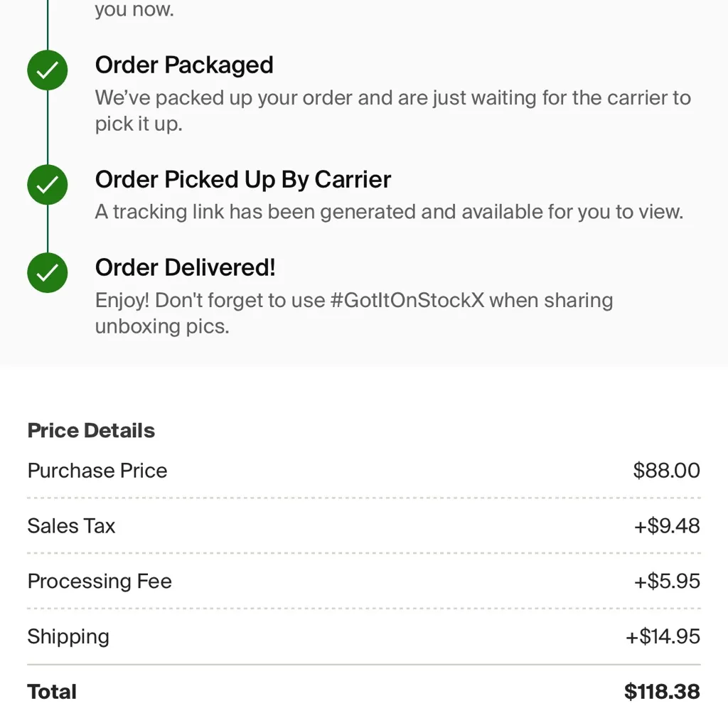Select the Processing Fee label

coord(100,582)
